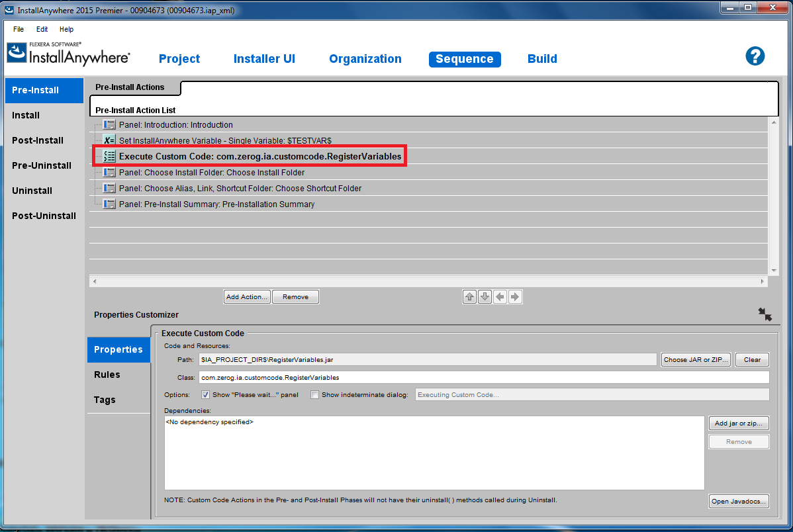Click the move action up arrow
Image resolution: width=793 pixels, height=532 pixels.
coord(469,297)
